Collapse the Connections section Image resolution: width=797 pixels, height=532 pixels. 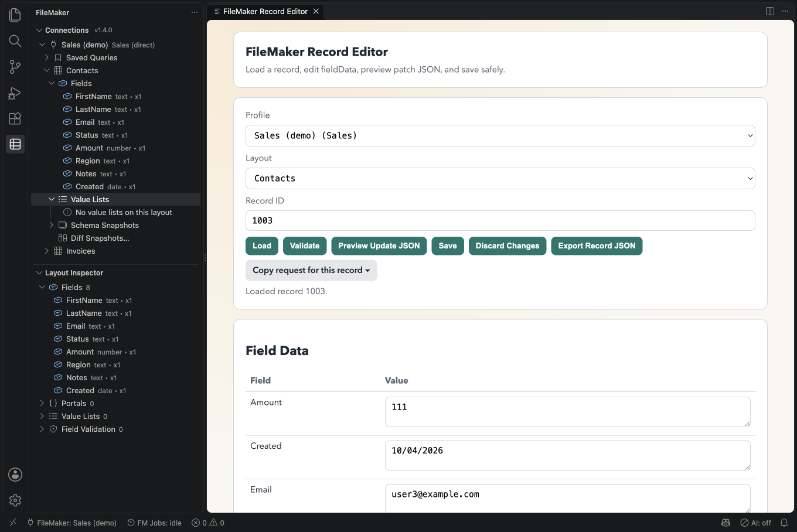tap(39, 30)
